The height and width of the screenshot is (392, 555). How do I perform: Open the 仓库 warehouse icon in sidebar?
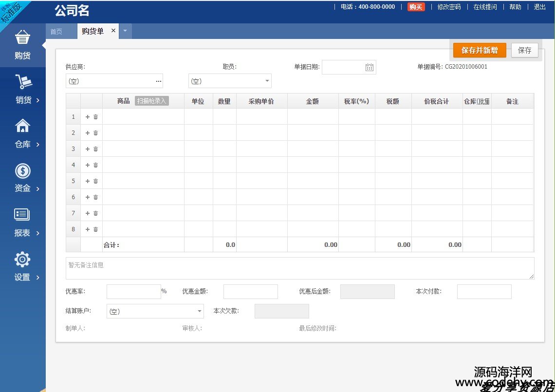click(22, 127)
